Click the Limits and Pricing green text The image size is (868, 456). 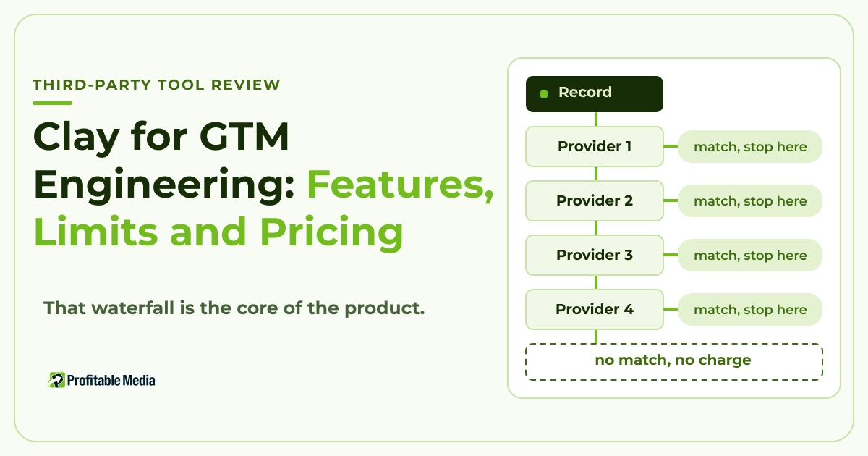218,233
